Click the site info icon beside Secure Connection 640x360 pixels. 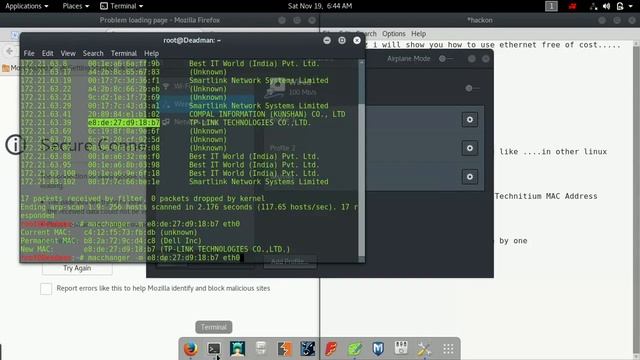16,144
